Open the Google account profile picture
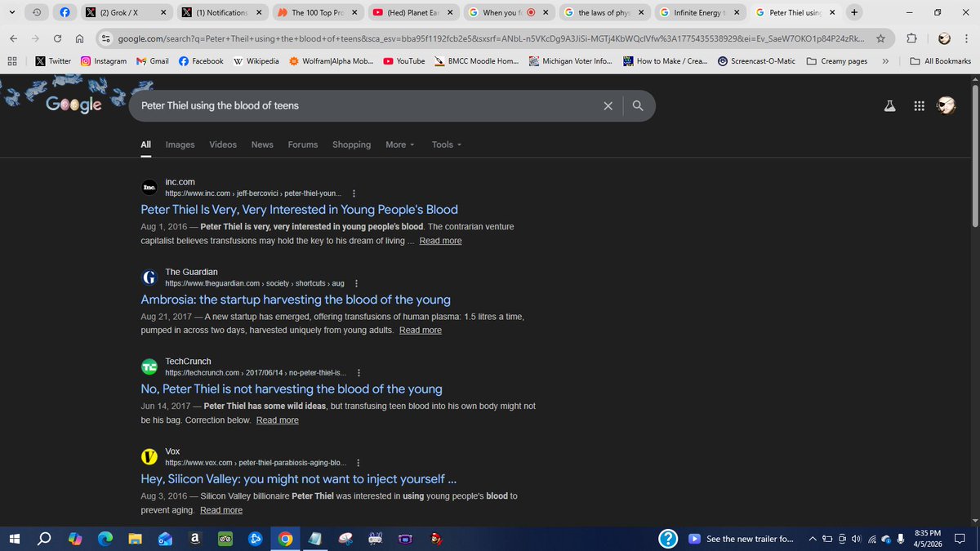This screenshot has width=980, height=551. click(x=946, y=105)
